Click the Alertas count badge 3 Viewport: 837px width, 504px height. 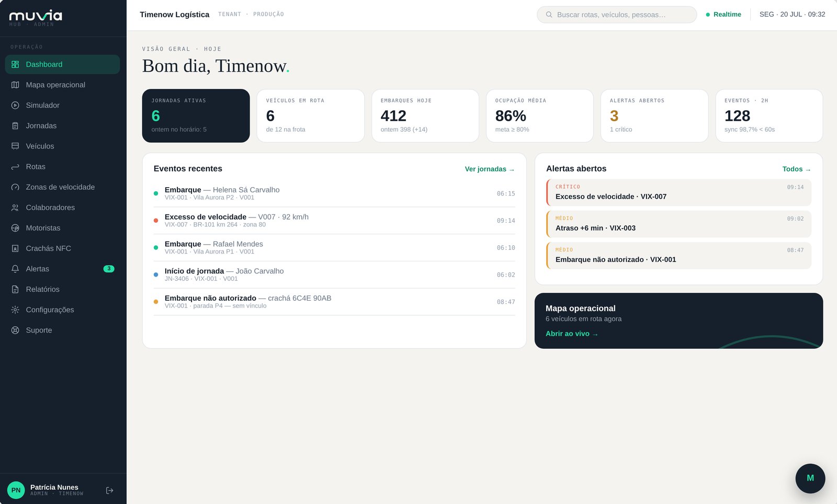109,269
